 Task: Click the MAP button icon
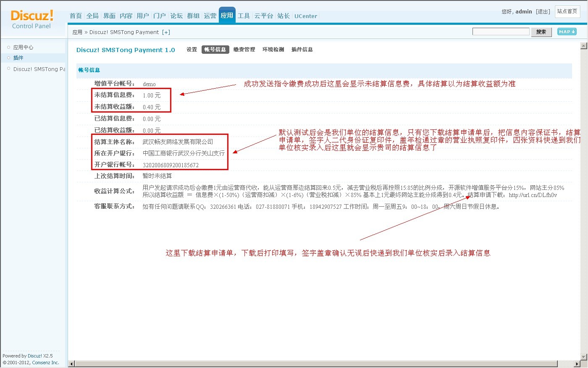567,32
